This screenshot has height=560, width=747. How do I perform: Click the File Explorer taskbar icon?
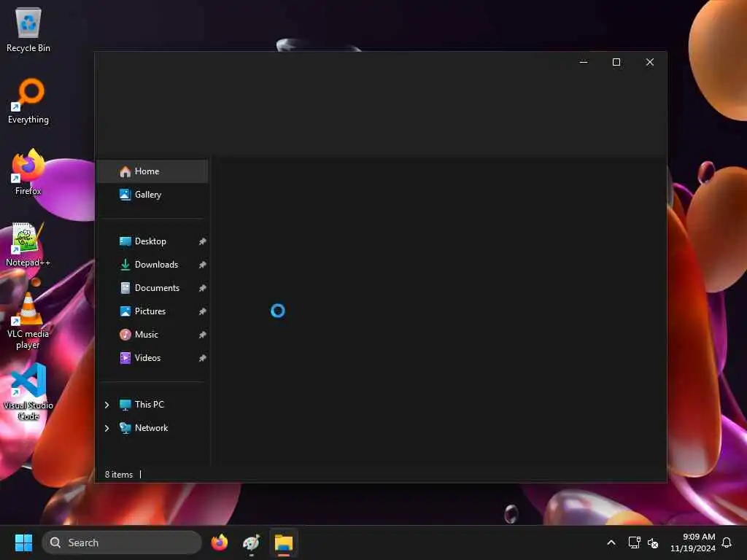pos(284,542)
